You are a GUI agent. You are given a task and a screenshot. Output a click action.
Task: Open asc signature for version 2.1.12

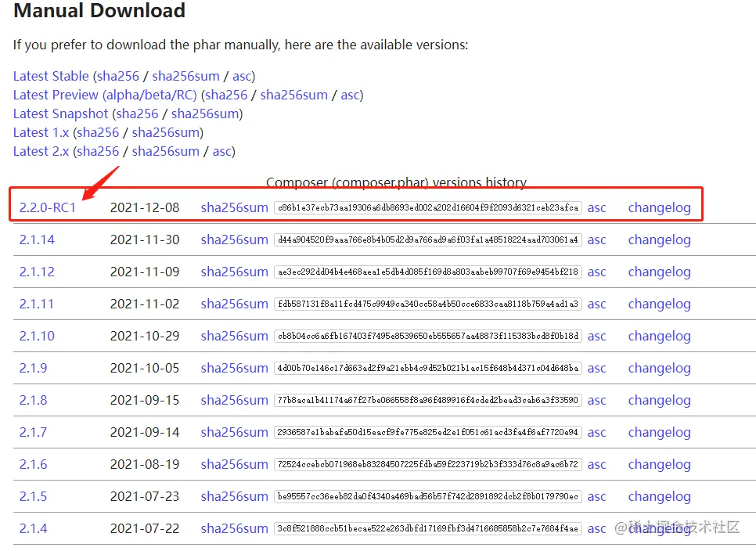pyautogui.click(x=597, y=272)
